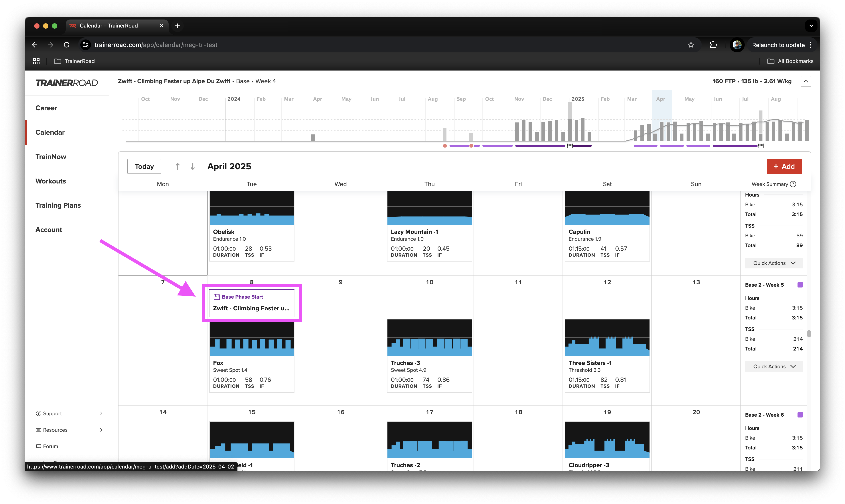845x504 pixels.
Task: Go to previous week with up arrow
Action: pyautogui.click(x=178, y=166)
